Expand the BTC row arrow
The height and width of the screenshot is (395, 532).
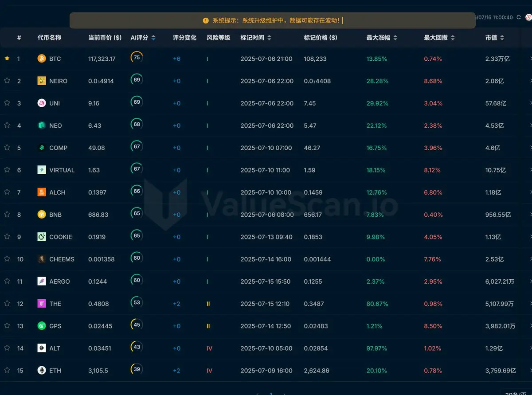click(x=530, y=59)
